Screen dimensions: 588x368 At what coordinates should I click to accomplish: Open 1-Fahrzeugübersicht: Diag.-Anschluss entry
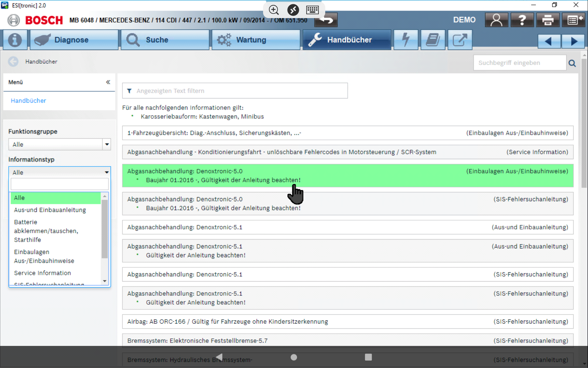coord(348,133)
